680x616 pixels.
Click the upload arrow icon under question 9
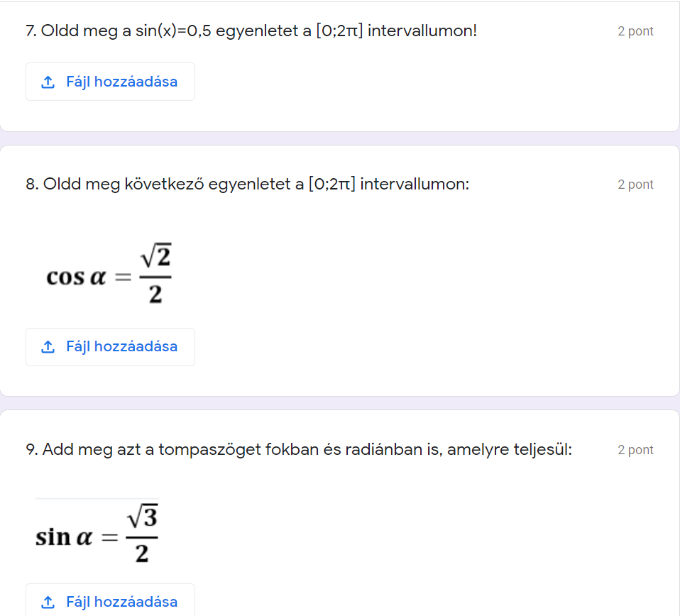(x=48, y=602)
